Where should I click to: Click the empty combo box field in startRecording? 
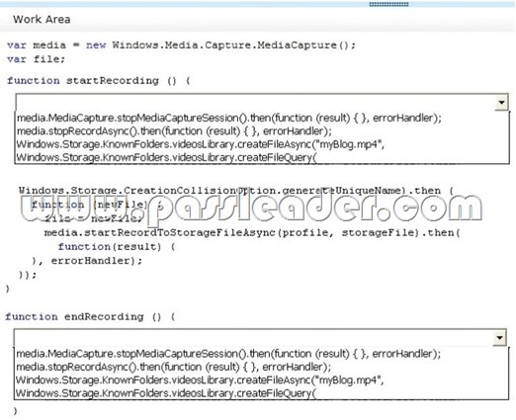click(255, 103)
